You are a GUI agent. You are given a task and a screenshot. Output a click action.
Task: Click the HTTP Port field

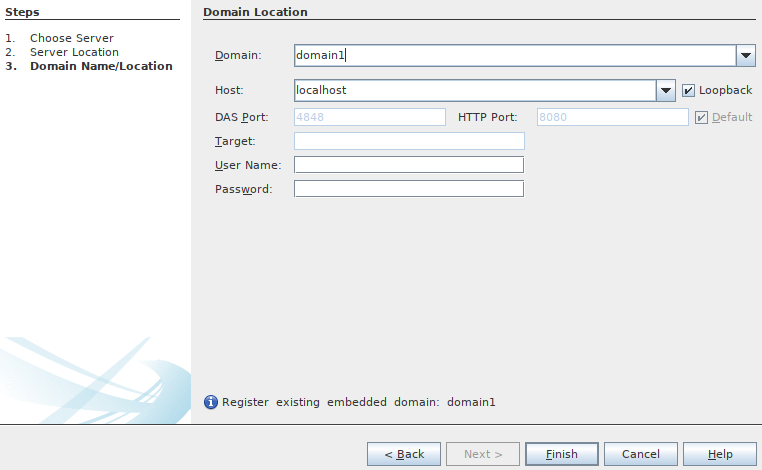[612, 117]
